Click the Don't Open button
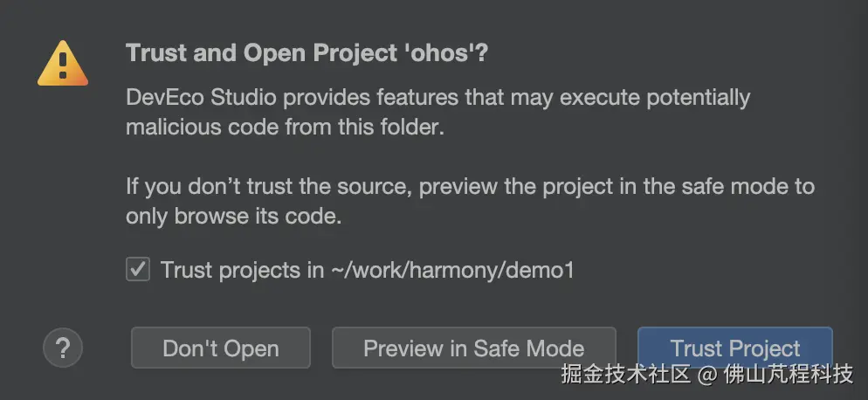The height and width of the screenshot is (400, 868). coord(221,348)
